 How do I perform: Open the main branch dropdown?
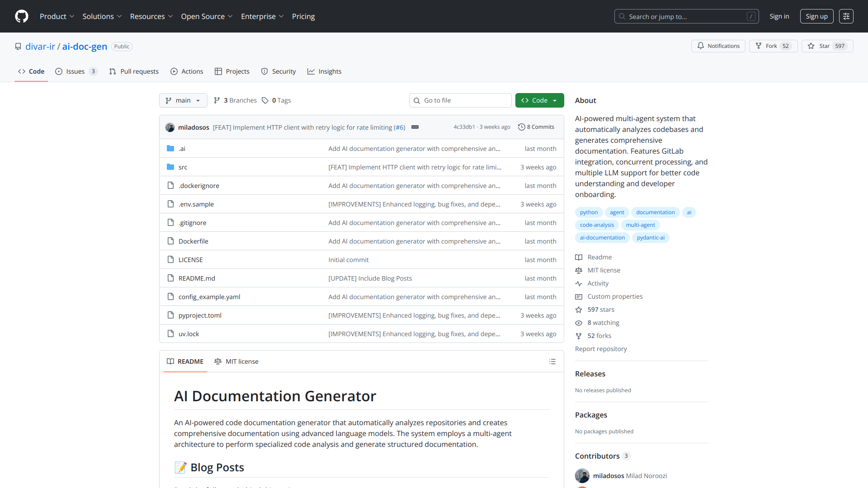point(183,100)
